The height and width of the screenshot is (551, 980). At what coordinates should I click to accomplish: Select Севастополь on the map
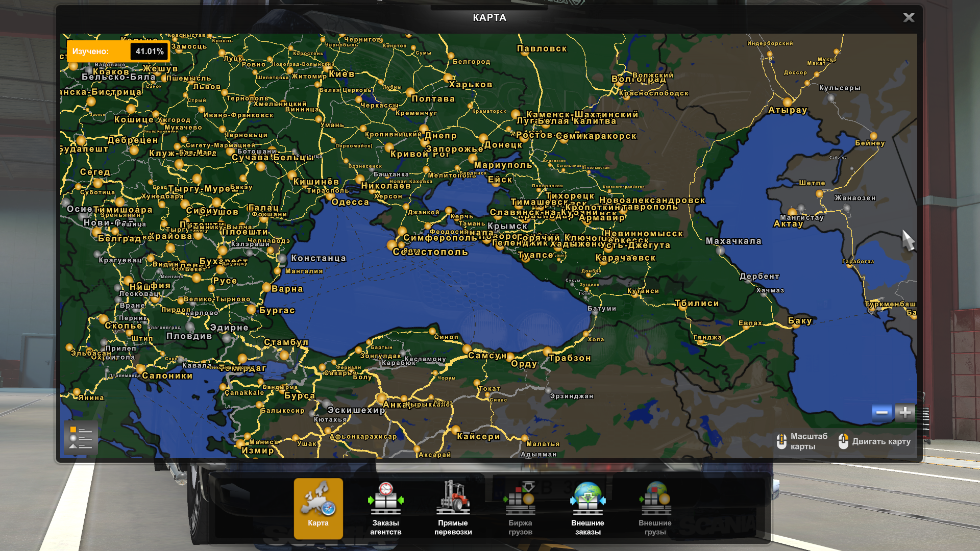pos(430,252)
